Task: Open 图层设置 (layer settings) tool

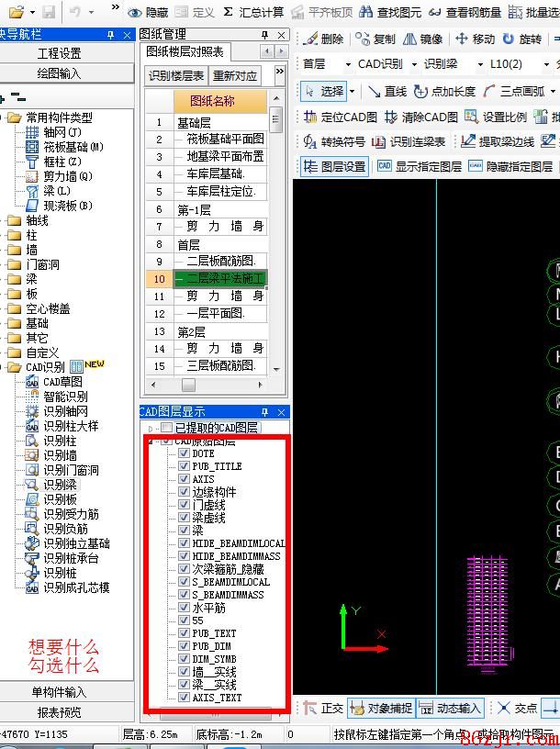Action: coord(310,167)
